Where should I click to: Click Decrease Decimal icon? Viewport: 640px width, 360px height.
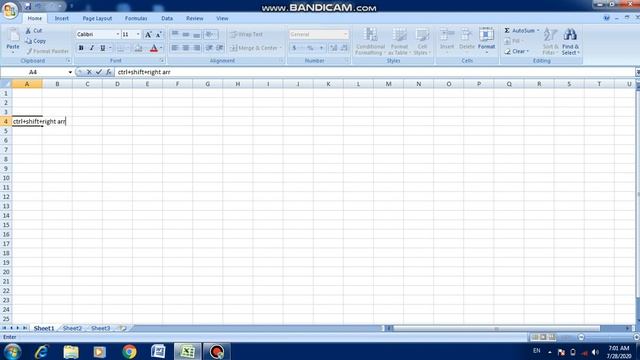point(344,48)
